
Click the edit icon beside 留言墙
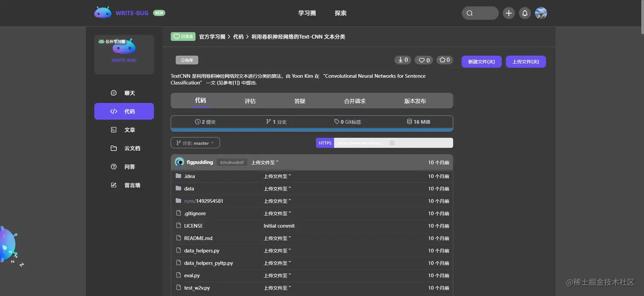pos(114,185)
